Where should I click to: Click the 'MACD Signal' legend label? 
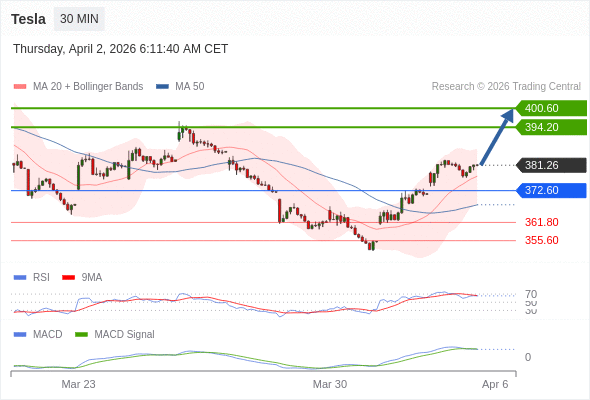click(124, 335)
